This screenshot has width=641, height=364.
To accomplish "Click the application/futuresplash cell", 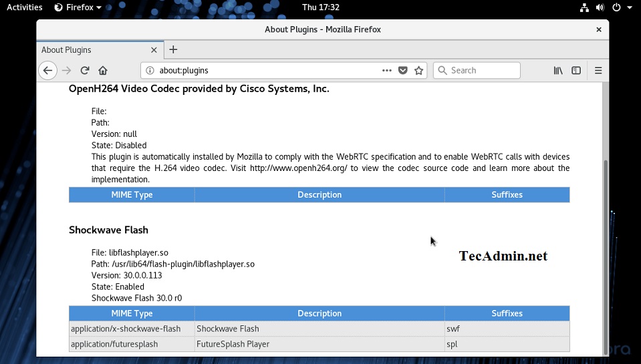I will click(x=132, y=344).
